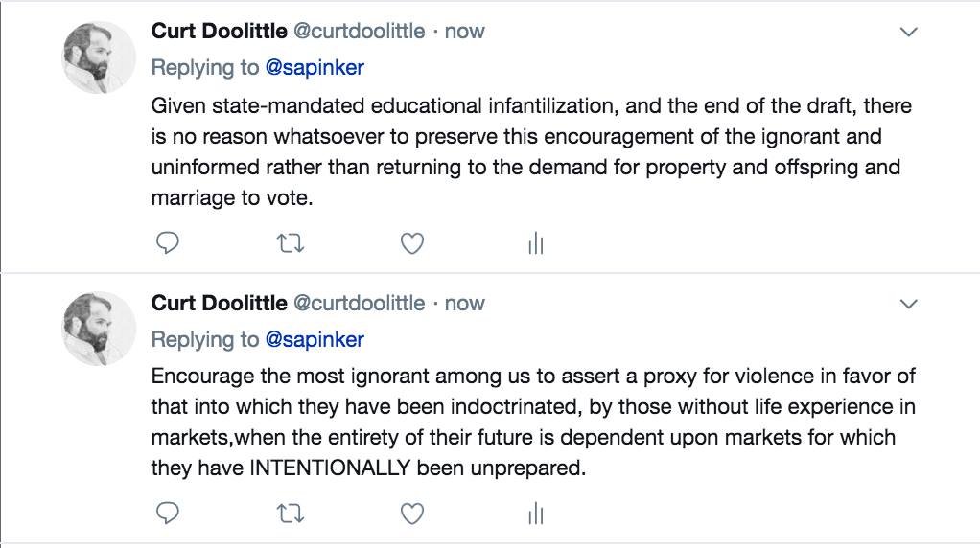The width and height of the screenshot is (980, 548).
Task: Retweet the second tweet about indoctrination
Action: pos(290,514)
